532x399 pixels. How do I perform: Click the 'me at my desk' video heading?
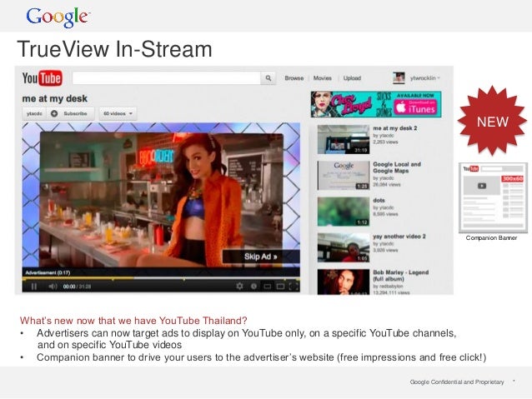[x=55, y=98]
